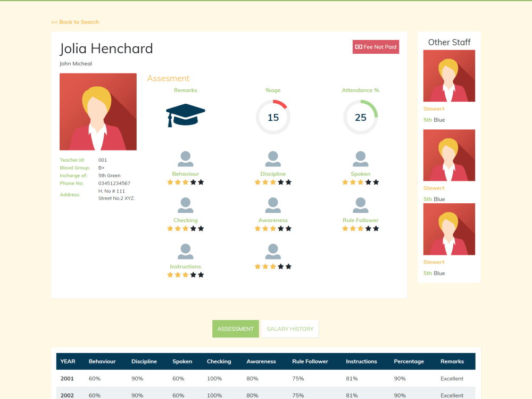Screen dimensions: 532x399
Task: Click Excellent remark in 2001 row
Action: point(452,379)
